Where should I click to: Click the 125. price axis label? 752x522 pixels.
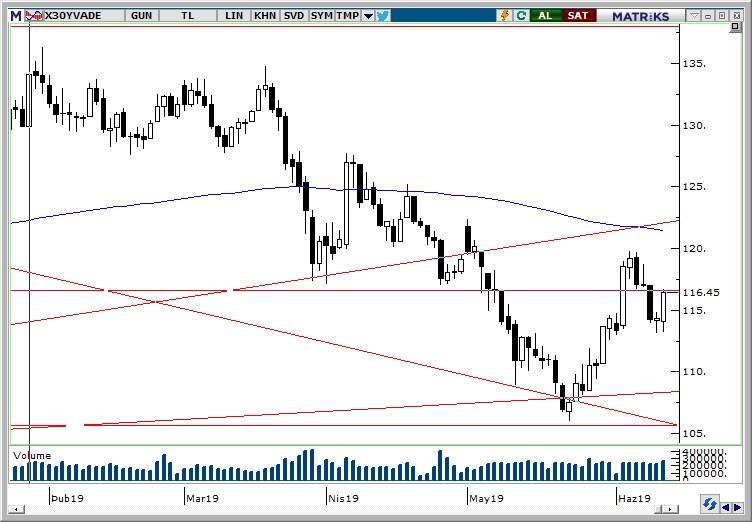[694, 186]
